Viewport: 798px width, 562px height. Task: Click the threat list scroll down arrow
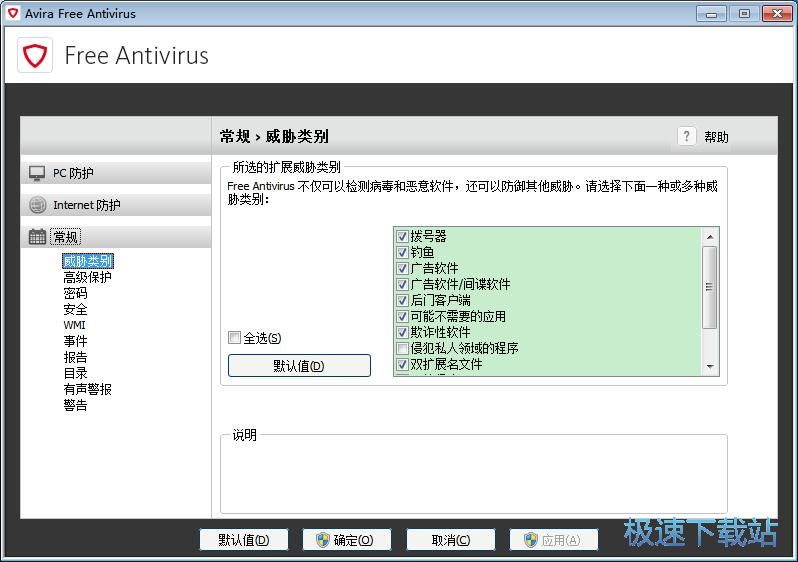click(710, 367)
